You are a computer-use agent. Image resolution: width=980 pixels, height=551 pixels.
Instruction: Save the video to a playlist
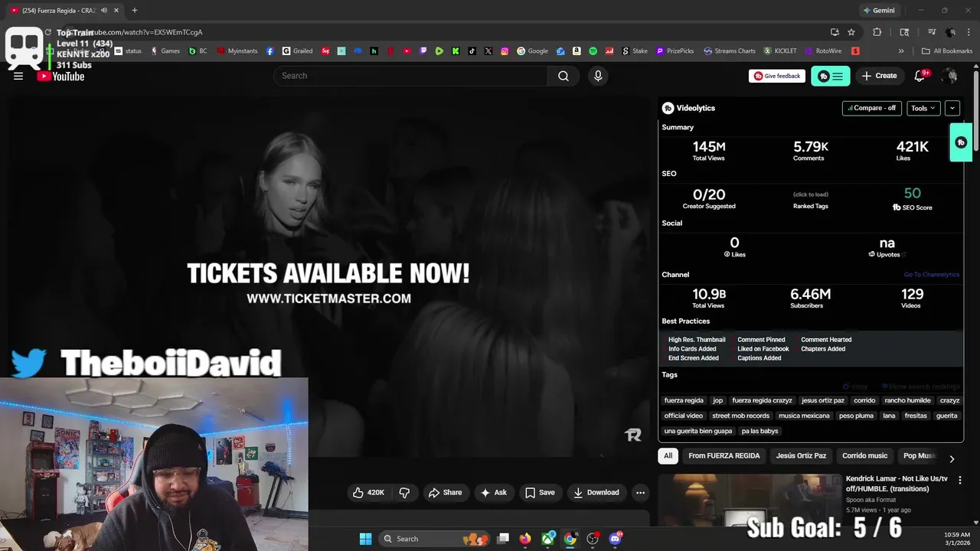click(540, 493)
